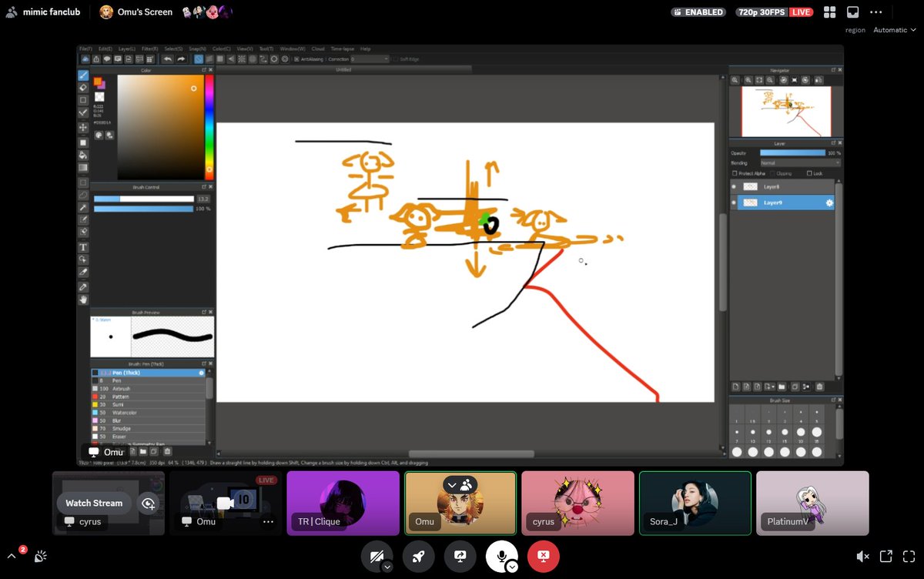Select the Eyedropper tool
Image resolution: width=924 pixels, height=579 pixels.
pyautogui.click(x=83, y=286)
